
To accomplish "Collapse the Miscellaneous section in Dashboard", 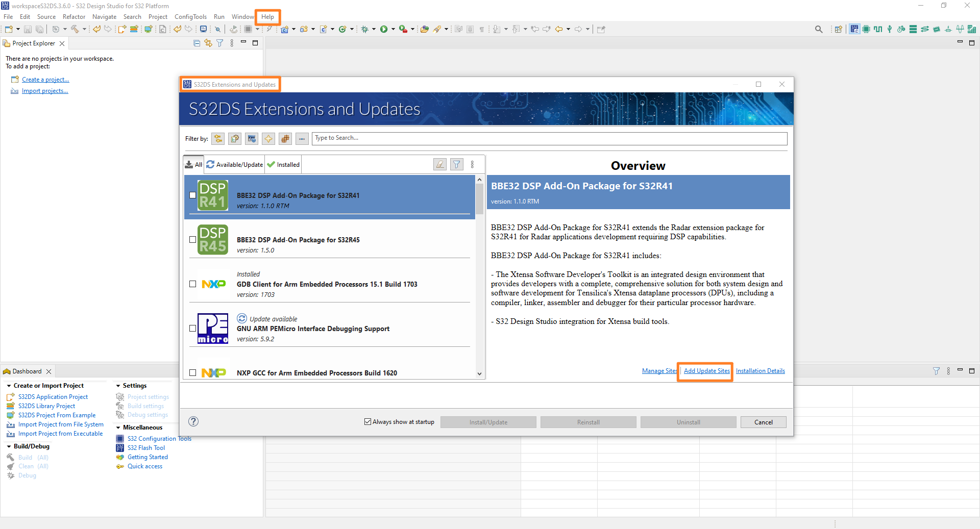I will click(118, 427).
